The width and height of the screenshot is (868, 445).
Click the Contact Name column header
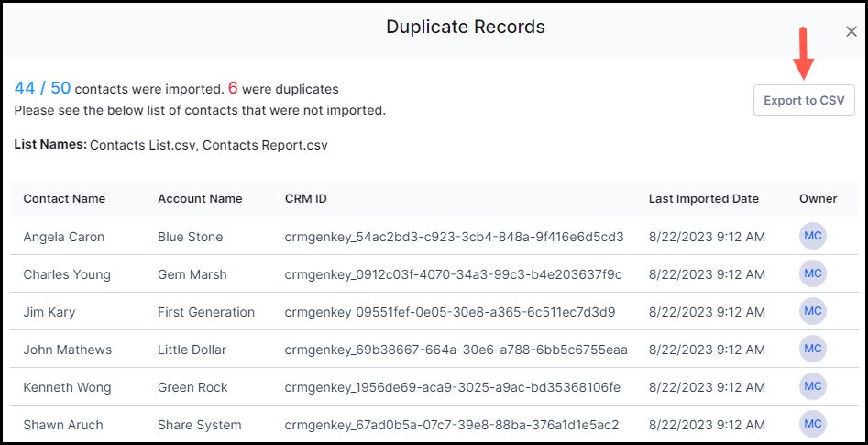pos(64,198)
